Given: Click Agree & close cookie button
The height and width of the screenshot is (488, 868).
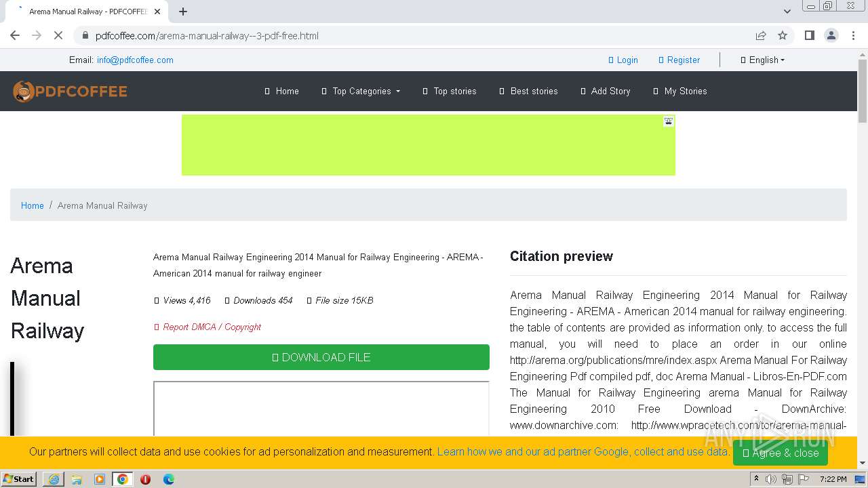Looking at the screenshot, I should 781,453.
